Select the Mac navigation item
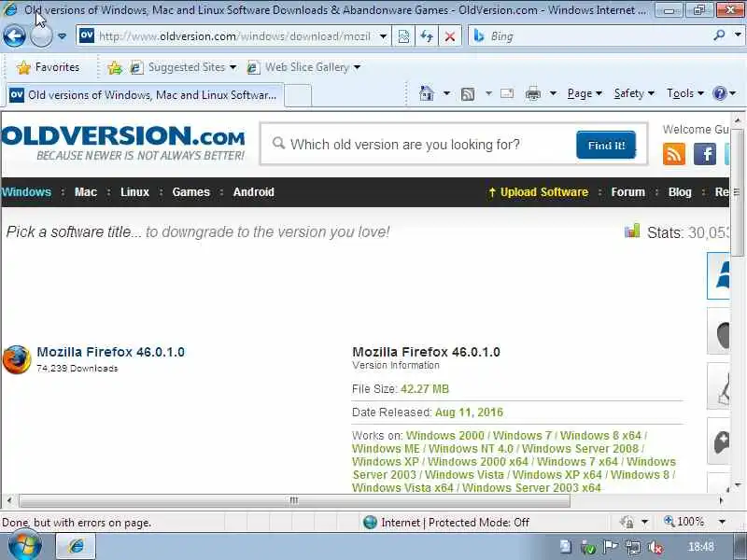The height and width of the screenshot is (560, 747). 86,192
